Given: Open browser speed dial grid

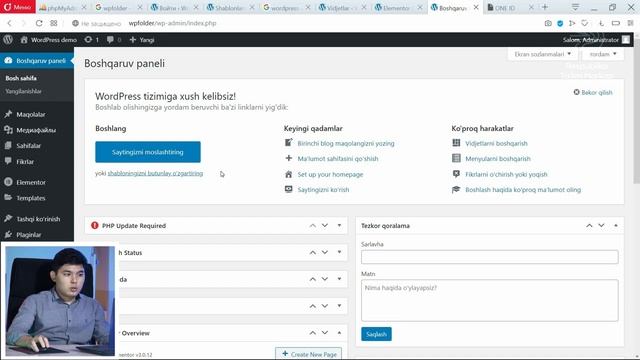Looking at the screenshot, I should pos(53,23).
